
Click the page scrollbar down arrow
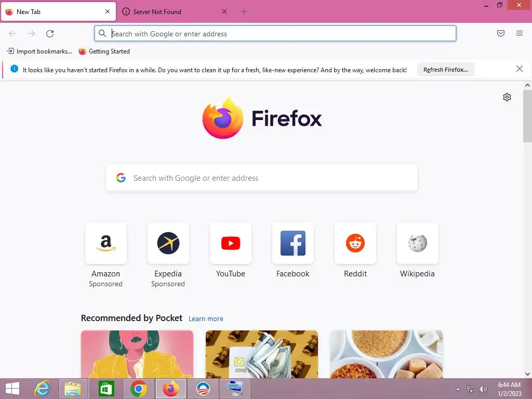tap(527, 374)
